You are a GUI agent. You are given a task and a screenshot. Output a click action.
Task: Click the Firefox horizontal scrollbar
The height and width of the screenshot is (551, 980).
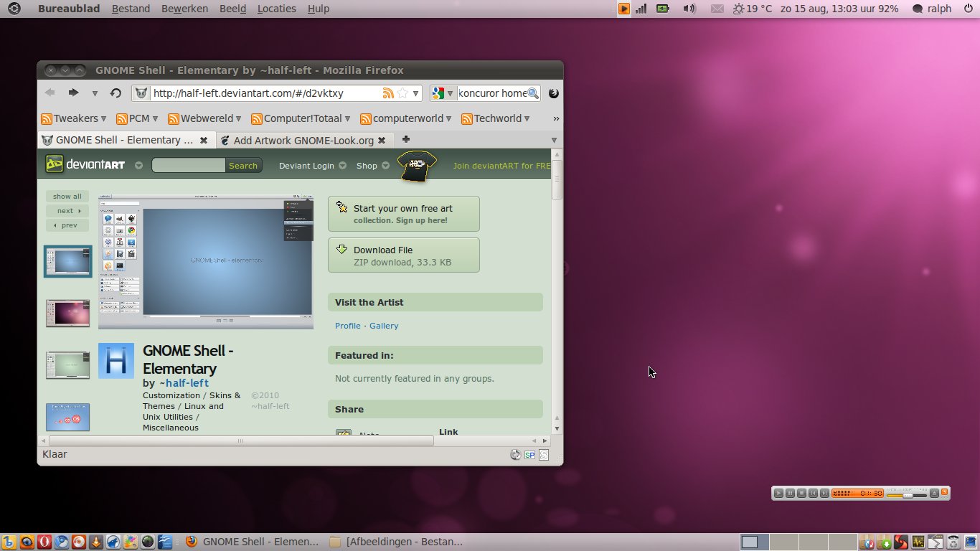tap(242, 441)
